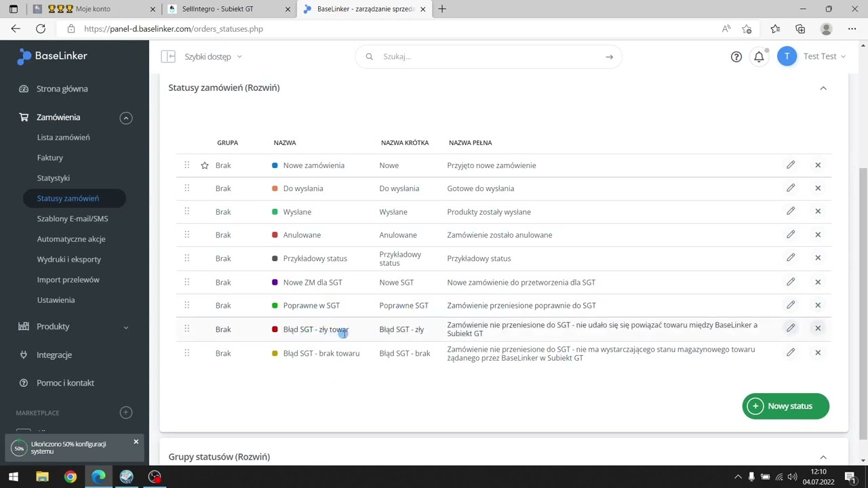Edit the Wysłane status row
The height and width of the screenshot is (488, 868).
click(x=791, y=211)
